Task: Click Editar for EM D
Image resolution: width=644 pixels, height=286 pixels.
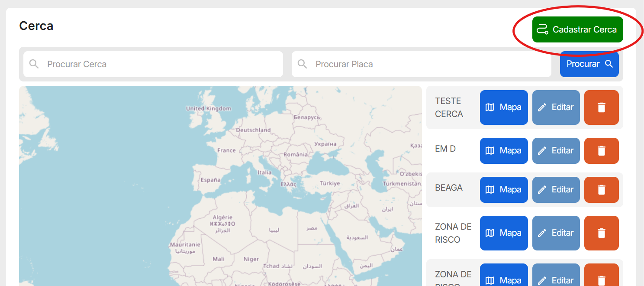Action: (556, 151)
